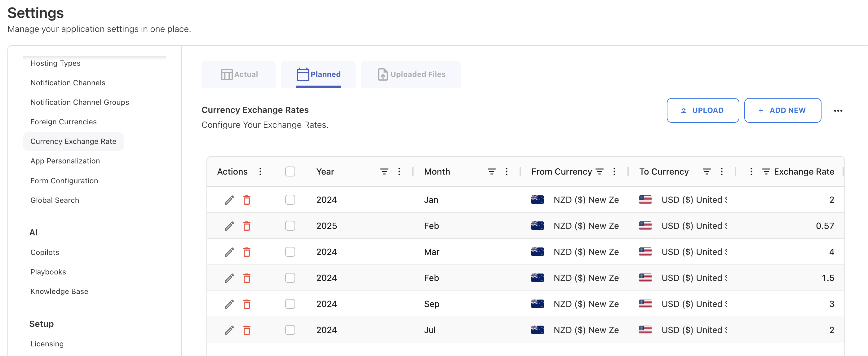Go to Knowledge Base in sidebar
868x356 pixels.
pyautogui.click(x=59, y=291)
